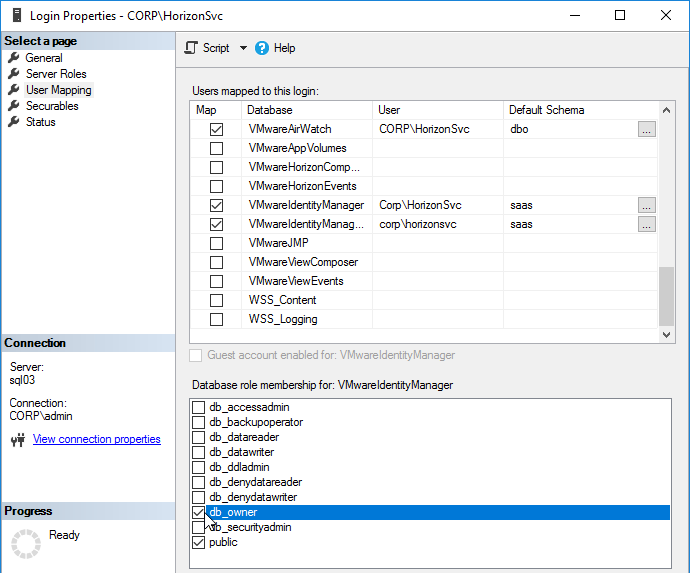
Task: Click the server icon in the title bar
Action: point(17,15)
